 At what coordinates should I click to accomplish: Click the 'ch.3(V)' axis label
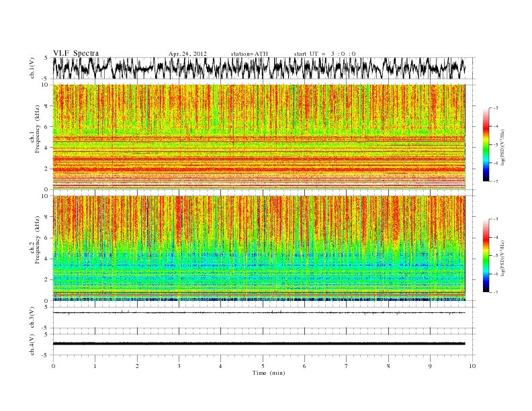(32, 318)
